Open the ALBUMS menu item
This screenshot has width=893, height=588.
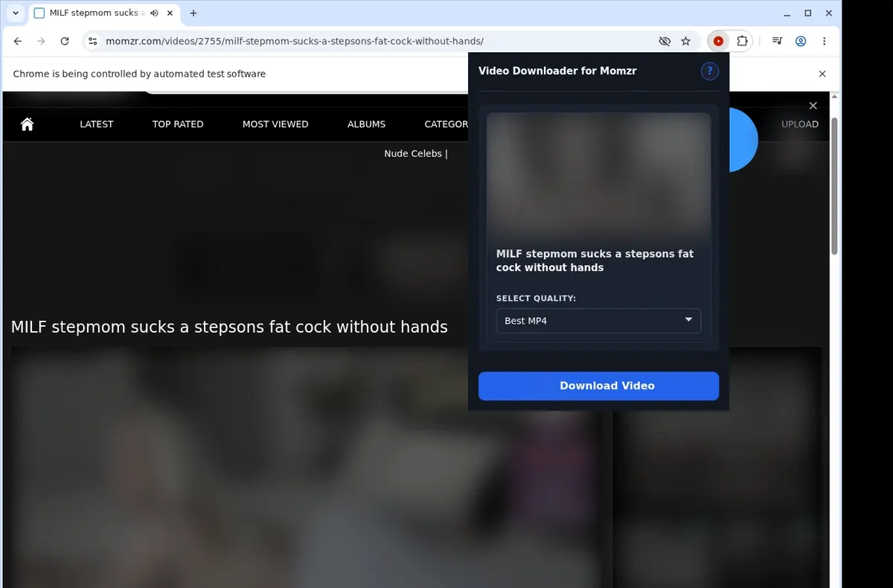coord(366,124)
